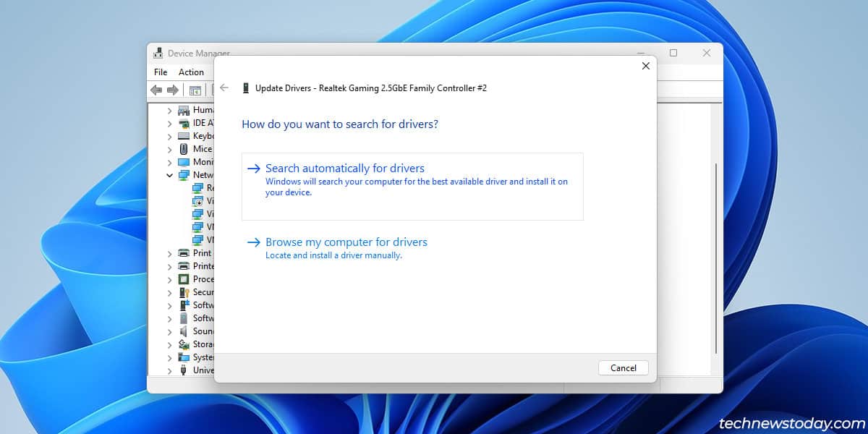Collapse the Network adapters tree node

(x=170, y=175)
